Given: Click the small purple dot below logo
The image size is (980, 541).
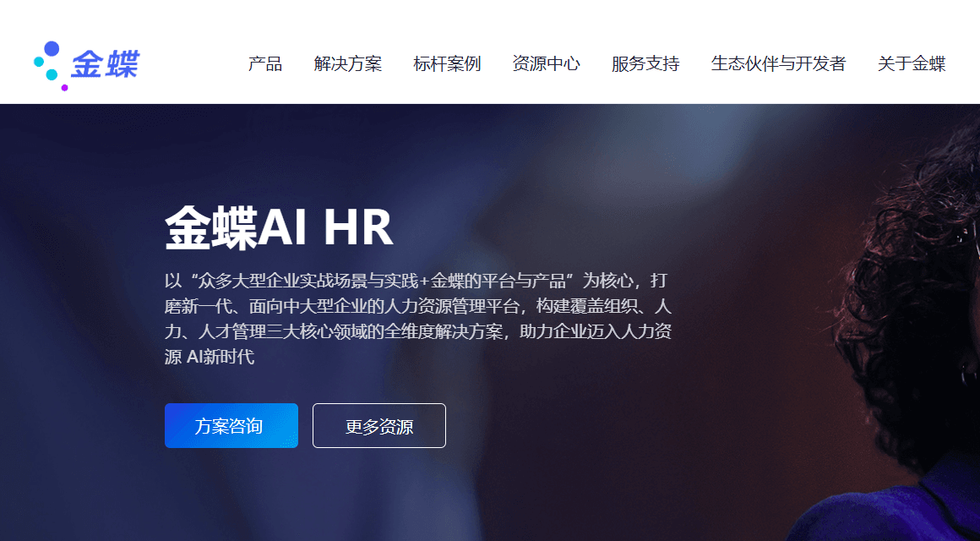Looking at the screenshot, I should [x=64, y=88].
